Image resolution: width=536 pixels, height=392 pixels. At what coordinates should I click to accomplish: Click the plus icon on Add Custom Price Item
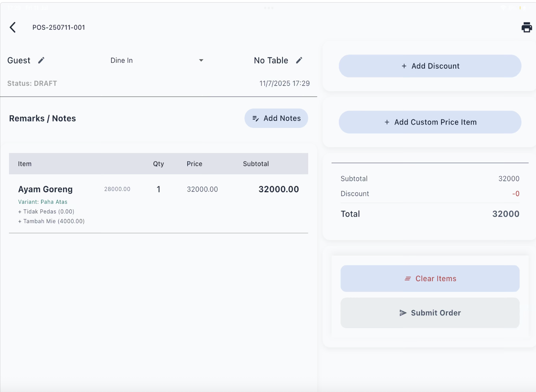387,122
